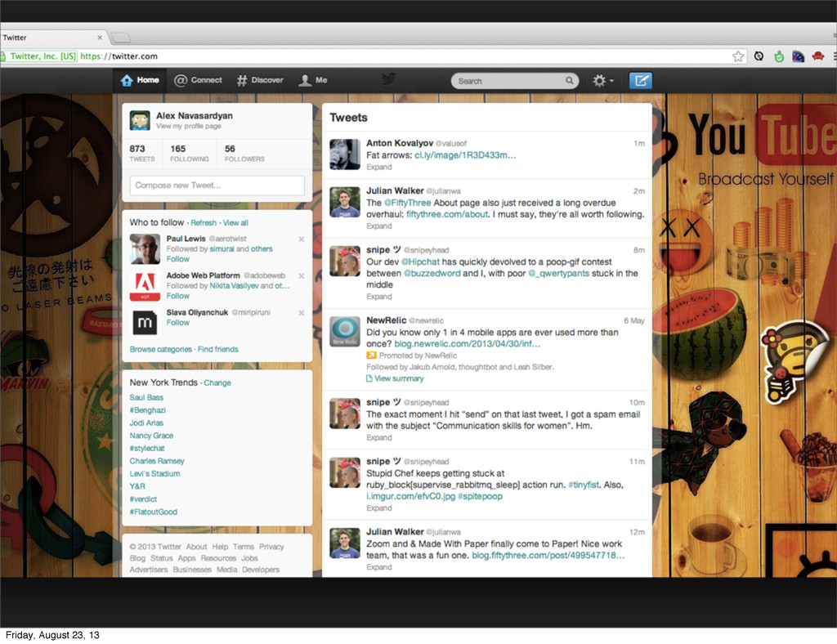Image resolution: width=837 pixels, height=644 pixels.
Task: Open #stylechat trend
Action: (147, 448)
